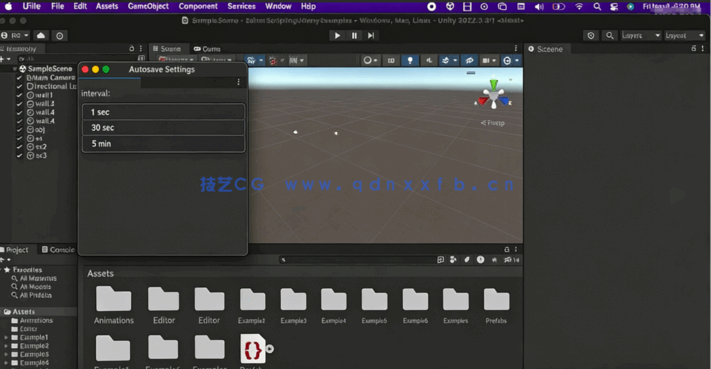Click the Hierarchy search field
This screenshot has height=369, width=711.
pos(76,58)
